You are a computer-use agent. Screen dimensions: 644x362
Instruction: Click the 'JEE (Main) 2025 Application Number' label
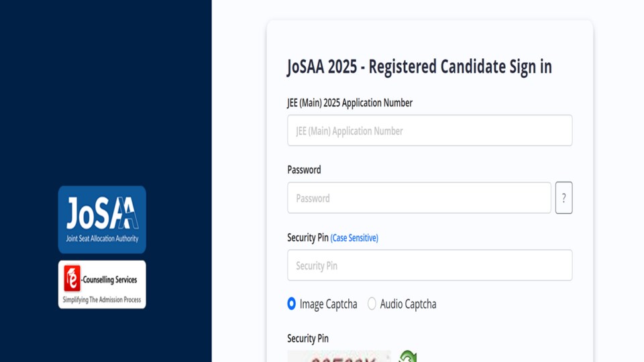(350, 103)
